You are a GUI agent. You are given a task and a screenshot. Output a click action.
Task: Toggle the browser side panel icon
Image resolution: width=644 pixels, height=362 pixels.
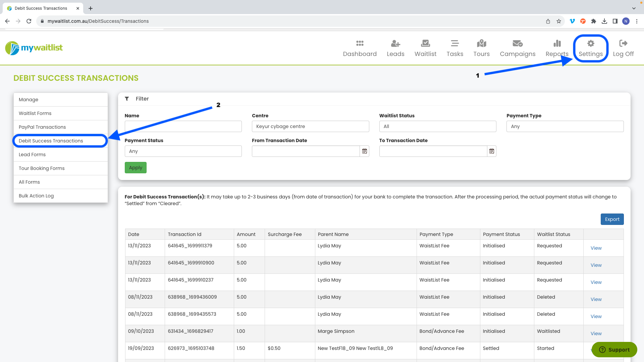615,21
